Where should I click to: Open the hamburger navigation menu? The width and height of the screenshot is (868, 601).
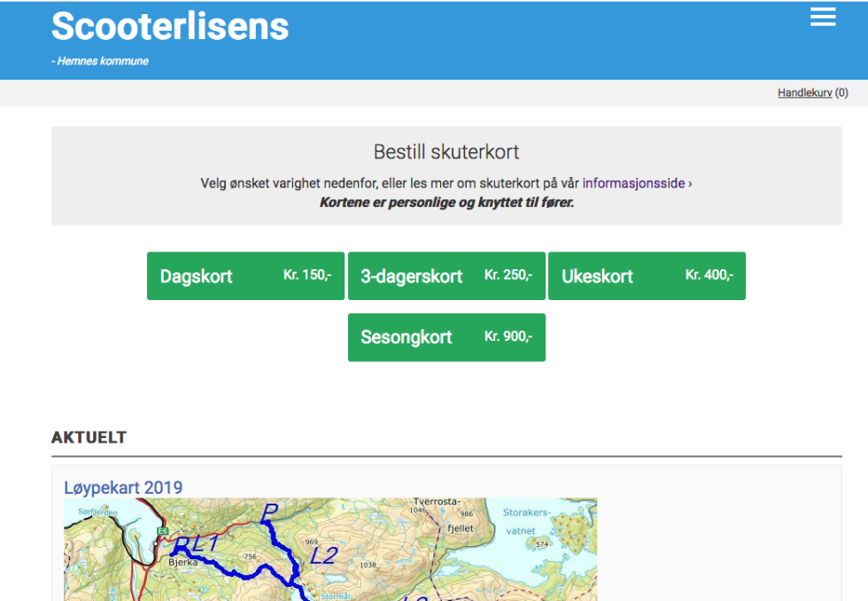823,17
